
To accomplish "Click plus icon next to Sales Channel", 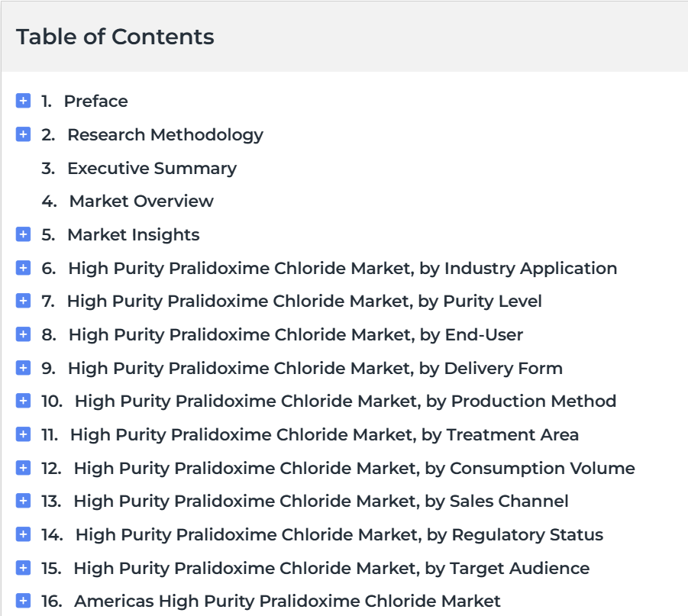I will [x=23, y=501].
